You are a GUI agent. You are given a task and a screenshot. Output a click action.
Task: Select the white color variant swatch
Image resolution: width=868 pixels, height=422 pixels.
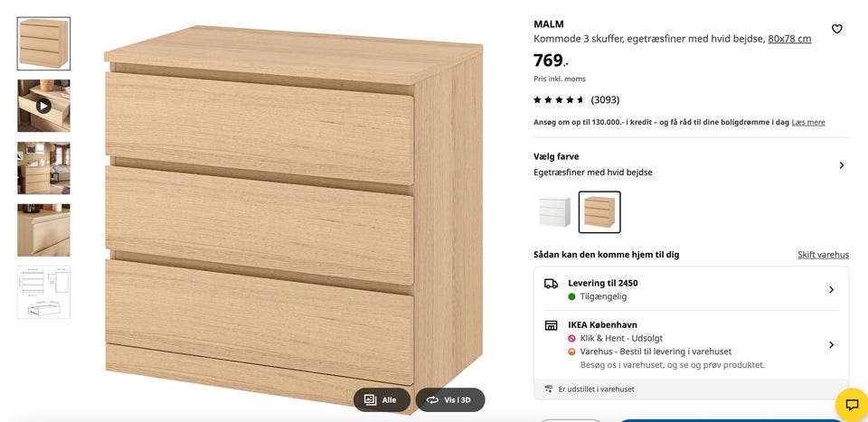tap(554, 211)
